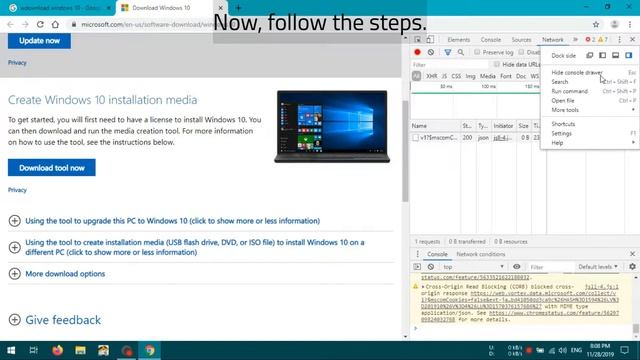Create a live expression with the eye icon
The height and width of the screenshot is (360, 640).
pyautogui.click(x=517, y=267)
